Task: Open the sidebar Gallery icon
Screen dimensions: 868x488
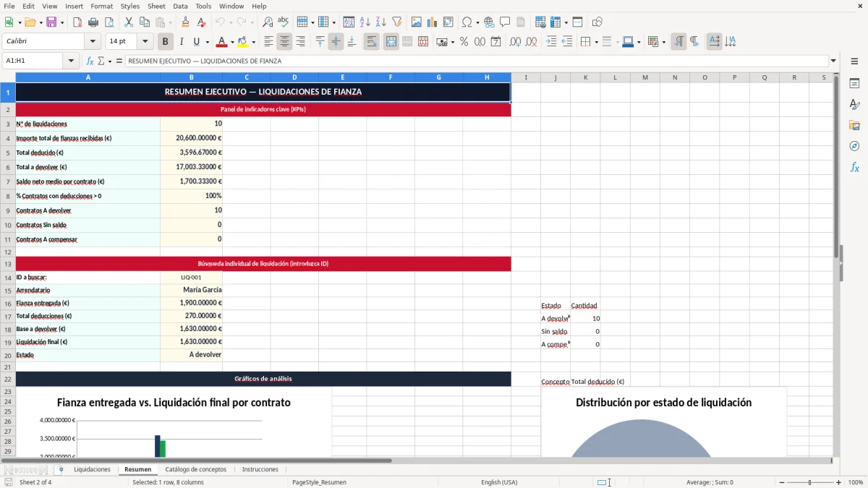Action: 854,126
